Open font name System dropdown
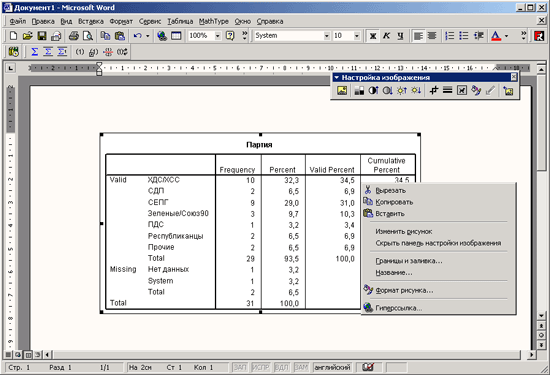The height and width of the screenshot is (375, 550). tap(327, 36)
